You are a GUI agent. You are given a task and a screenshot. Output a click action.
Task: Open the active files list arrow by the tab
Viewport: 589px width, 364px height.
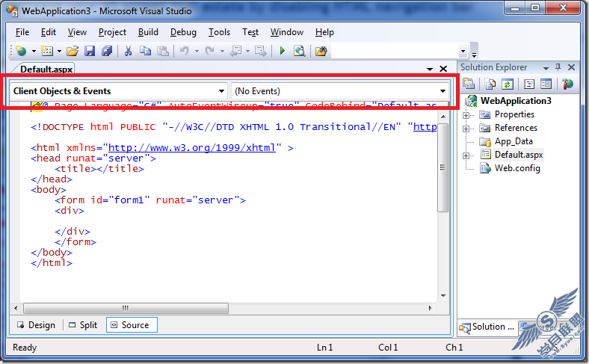(x=430, y=69)
